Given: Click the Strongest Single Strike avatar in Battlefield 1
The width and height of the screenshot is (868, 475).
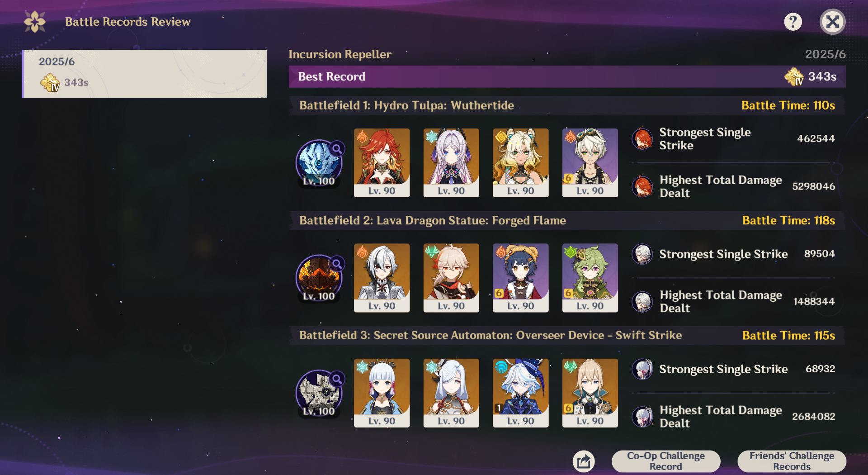Looking at the screenshot, I should [642, 138].
